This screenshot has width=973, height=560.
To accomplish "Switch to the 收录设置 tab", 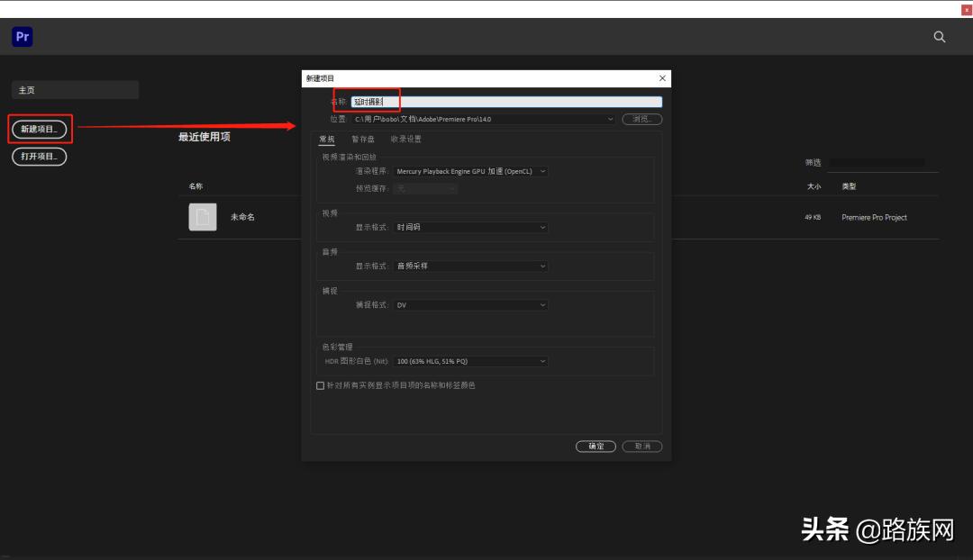I will [x=405, y=139].
